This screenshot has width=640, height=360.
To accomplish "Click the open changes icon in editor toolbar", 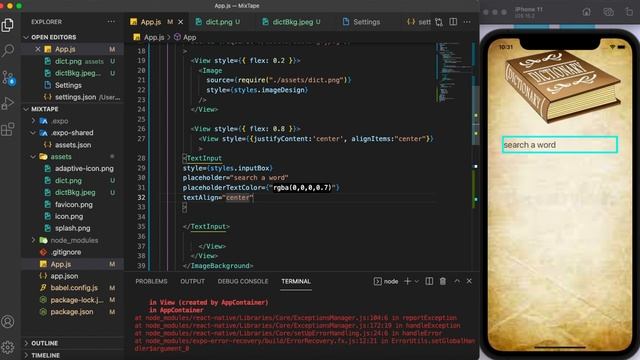I will click(x=439, y=22).
